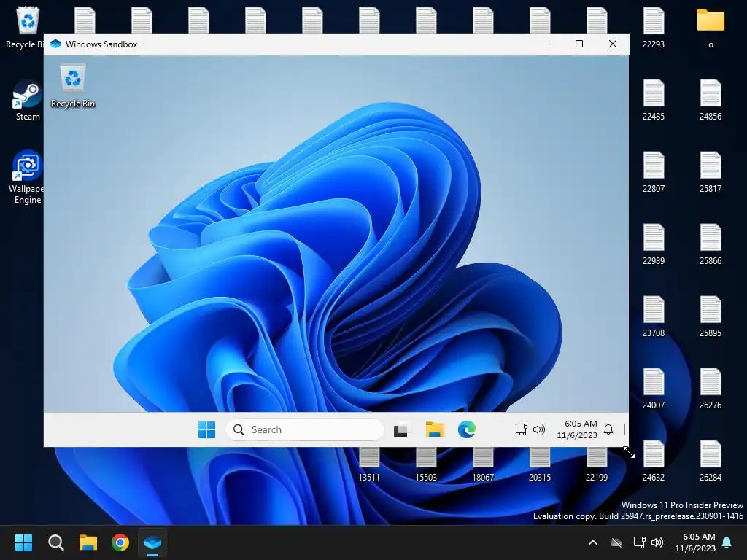This screenshot has height=560, width=747.
Task: Select the desktop file named 23708
Action: [654, 316]
